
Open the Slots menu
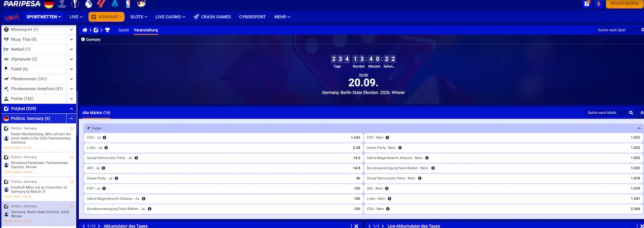tap(138, 17)
